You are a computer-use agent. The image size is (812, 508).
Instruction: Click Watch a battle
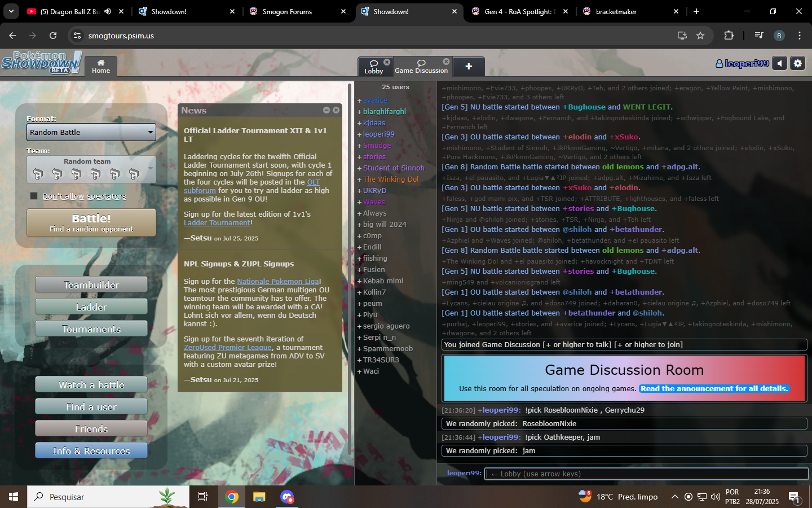[91, 385]
